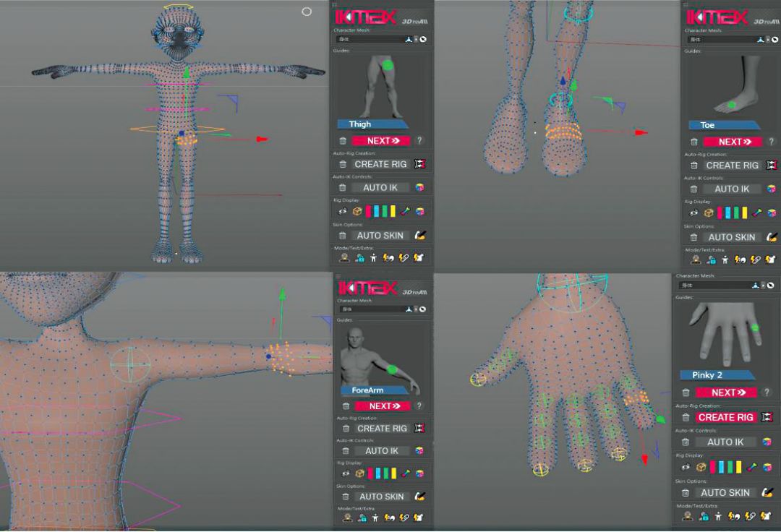Screen dimensions: 781x532
Task: Select the yellow rig color swatch in the Pinky 2 panel
Action: pos(738,467)
